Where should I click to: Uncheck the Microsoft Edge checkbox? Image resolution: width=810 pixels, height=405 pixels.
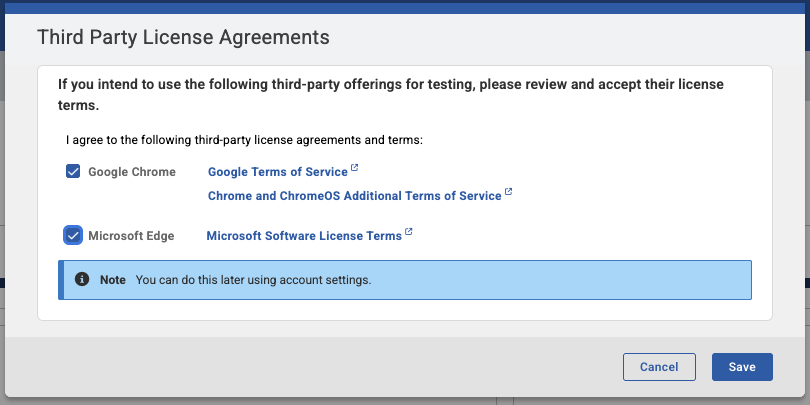[73, 236]
